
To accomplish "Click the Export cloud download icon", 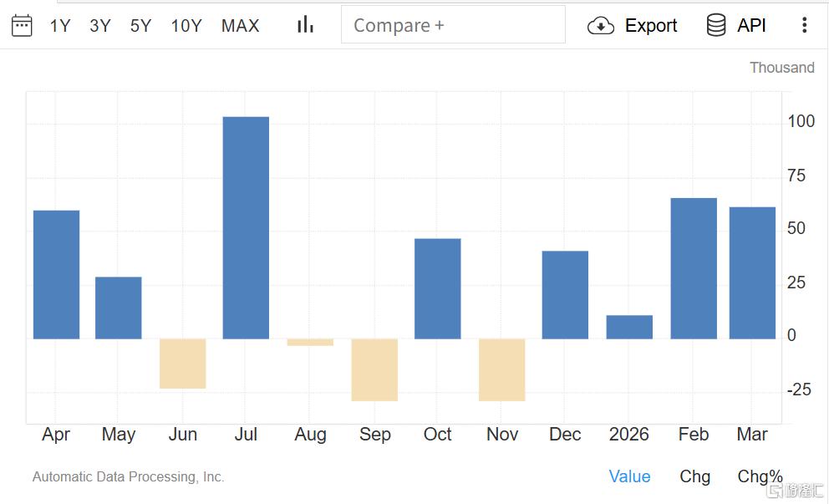I will [601, 26].
